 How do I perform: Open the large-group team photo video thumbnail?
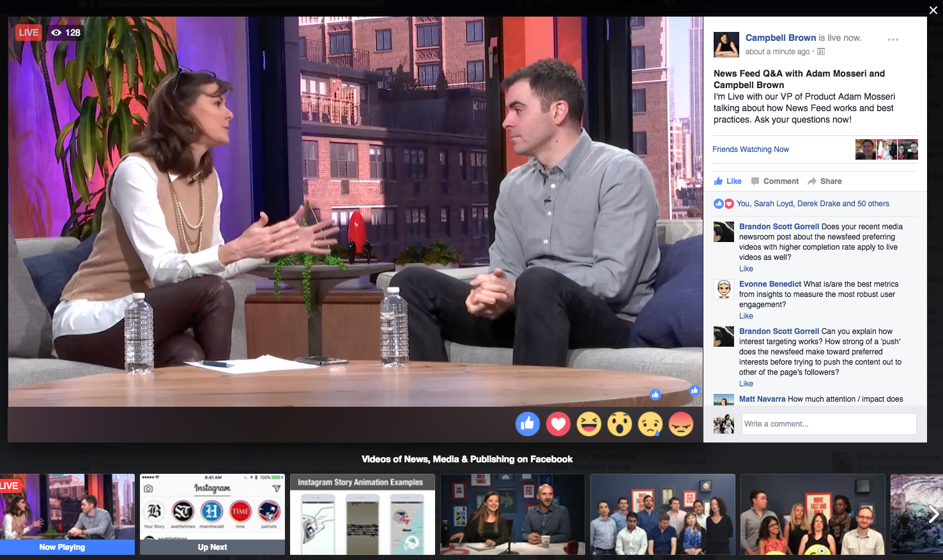663,514
